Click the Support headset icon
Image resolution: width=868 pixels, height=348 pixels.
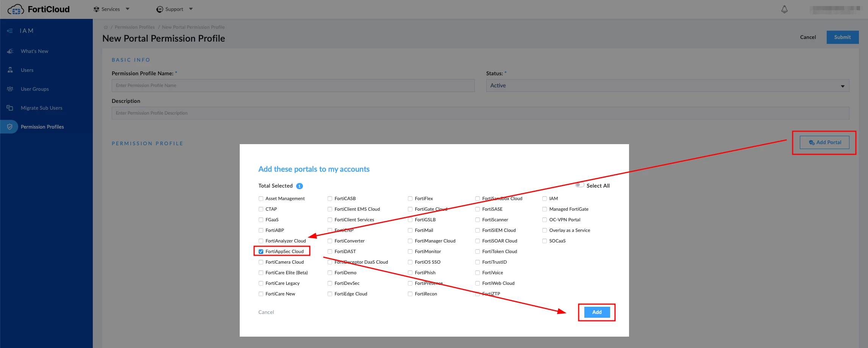pos(160,9)
